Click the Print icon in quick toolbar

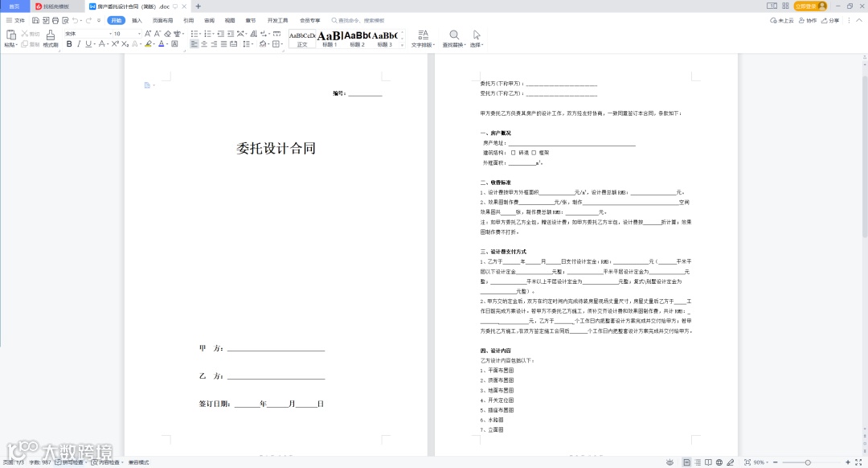coord(55,20)
